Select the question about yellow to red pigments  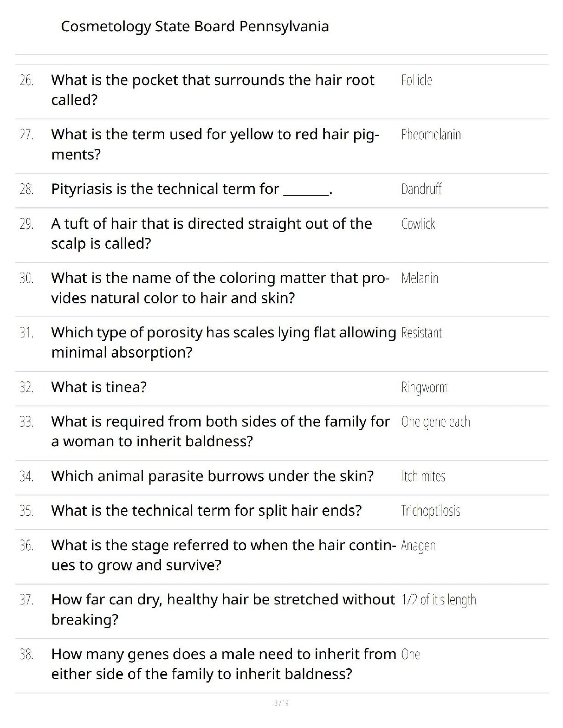(x=215, y=144)
